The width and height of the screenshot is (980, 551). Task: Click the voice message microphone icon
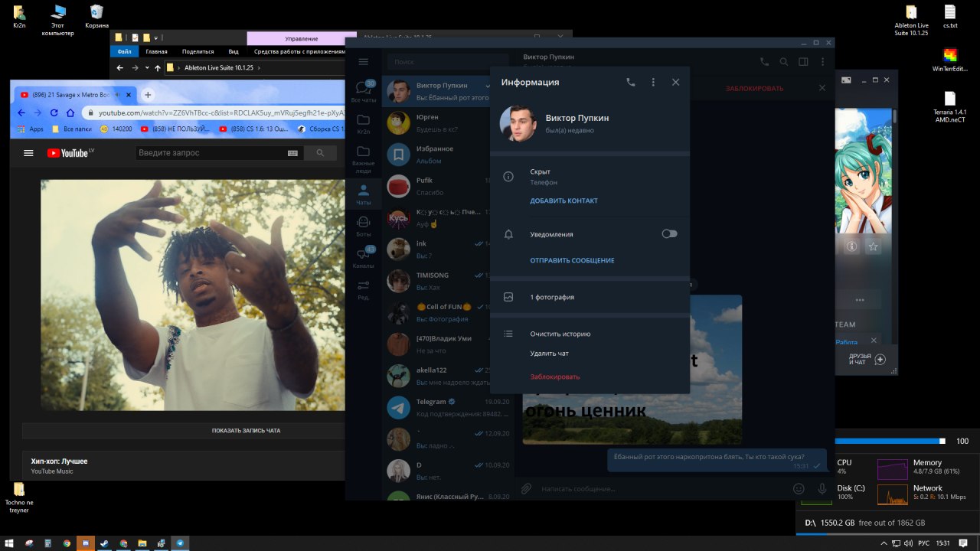point(822,488)
